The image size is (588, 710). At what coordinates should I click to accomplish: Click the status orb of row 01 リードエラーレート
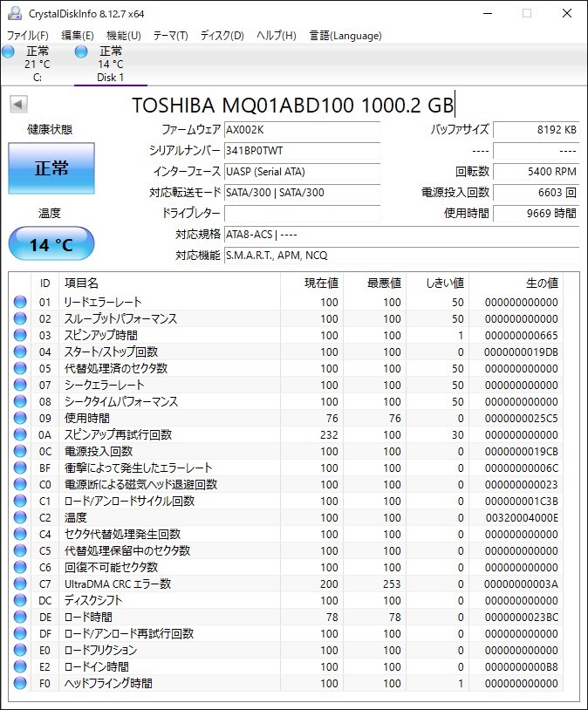pyautogui.click(x=20, y=302)
